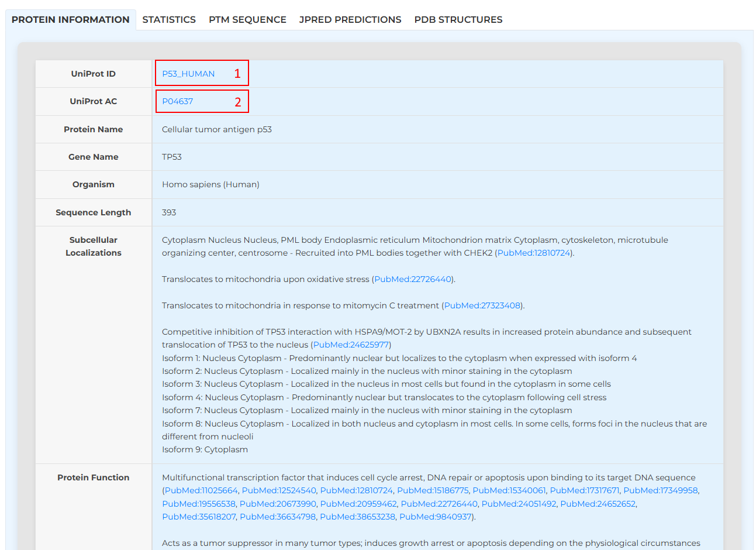
Task: Open PubMed:11025664 in Protein Function
Action: click(x=201, y=490)
